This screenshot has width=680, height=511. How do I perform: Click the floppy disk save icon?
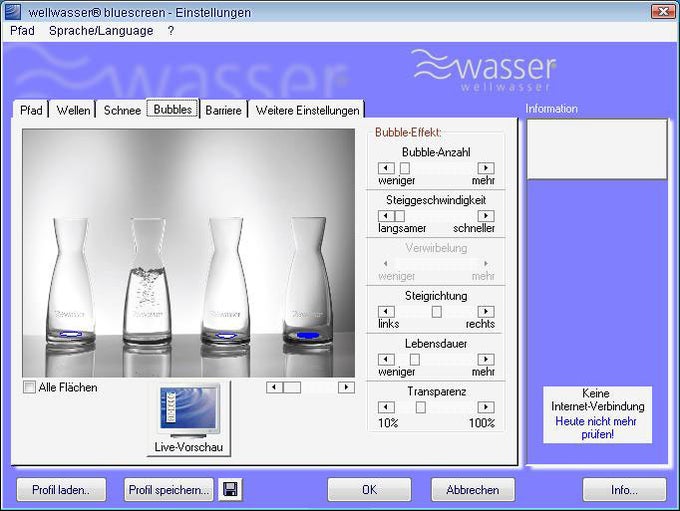[230, 490]
